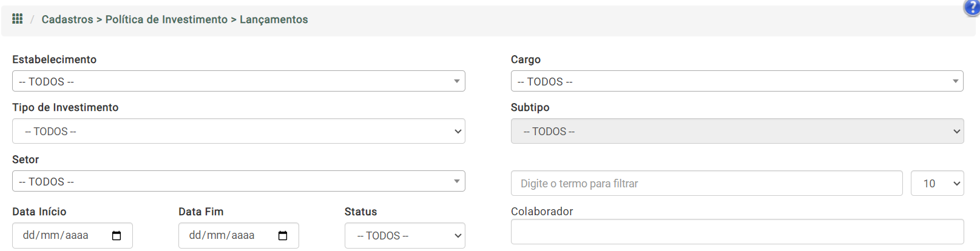
Task: Click the Status select chevron
Action: tap(458, 236)
